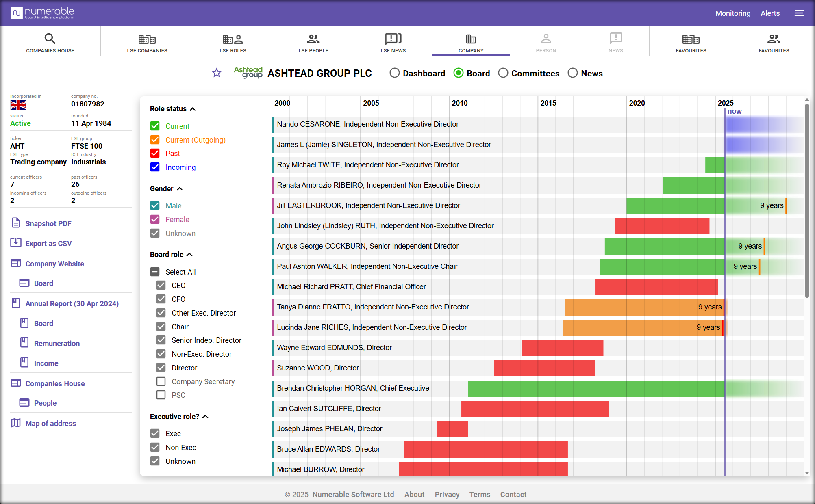Click the Person tab icon
This screenshot has height=504, width=815.
click(x=546, y=39)
